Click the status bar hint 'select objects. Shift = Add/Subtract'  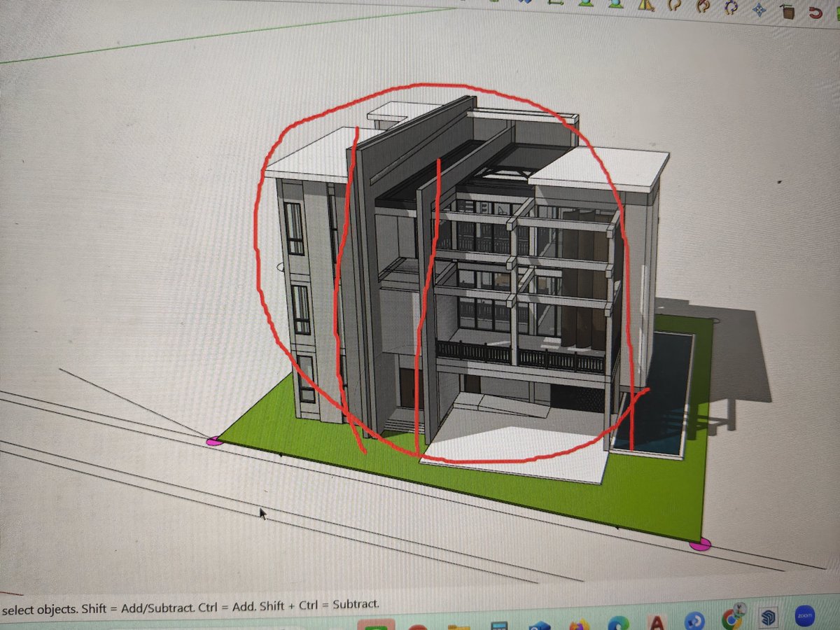pos(99,609)
